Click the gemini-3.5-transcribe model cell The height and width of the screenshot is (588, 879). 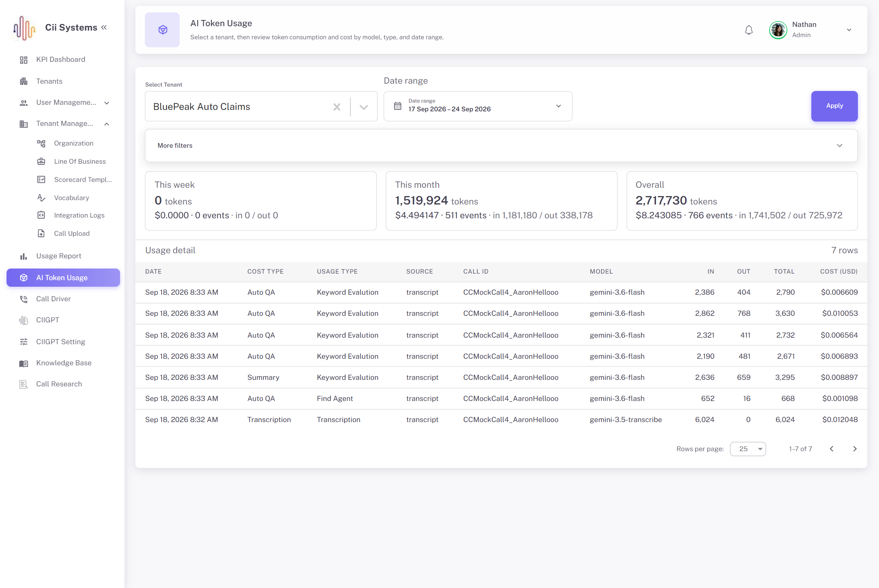tap(625, 420)
